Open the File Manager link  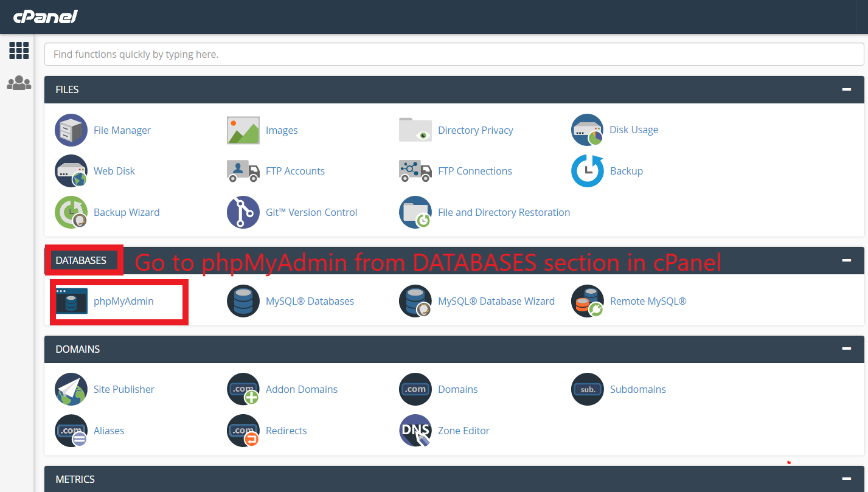[122, 130]
